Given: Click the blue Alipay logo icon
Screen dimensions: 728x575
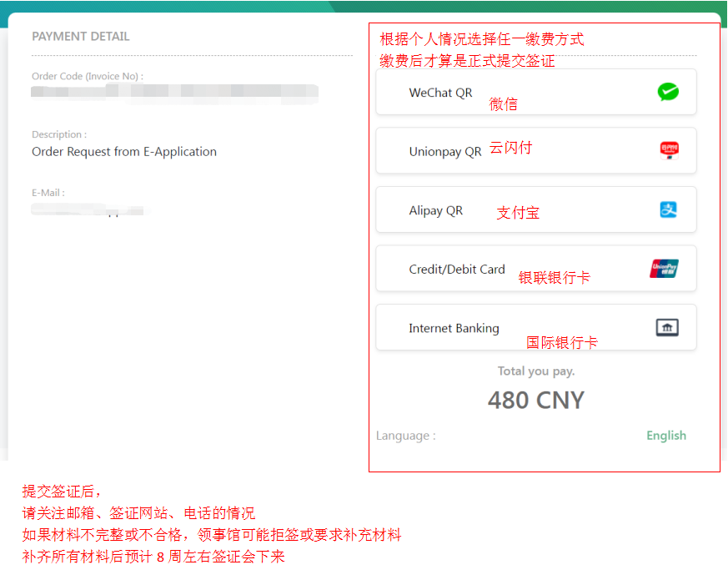Looking at the screenshot, I should point(668,209).
